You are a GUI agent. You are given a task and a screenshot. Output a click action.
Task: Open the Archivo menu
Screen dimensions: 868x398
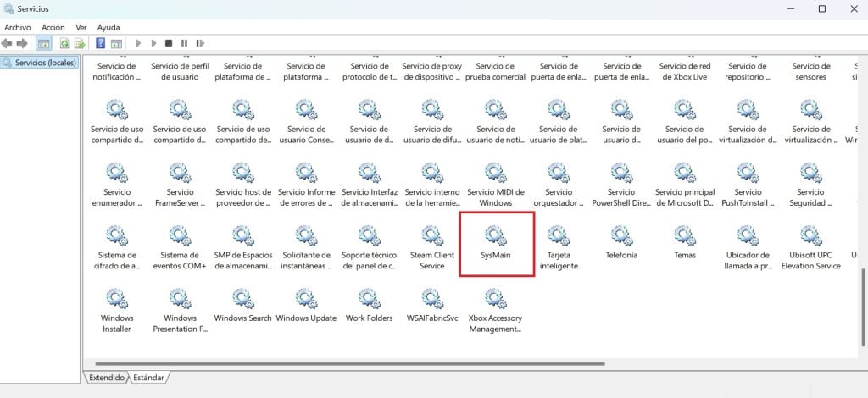coord(18,27)
